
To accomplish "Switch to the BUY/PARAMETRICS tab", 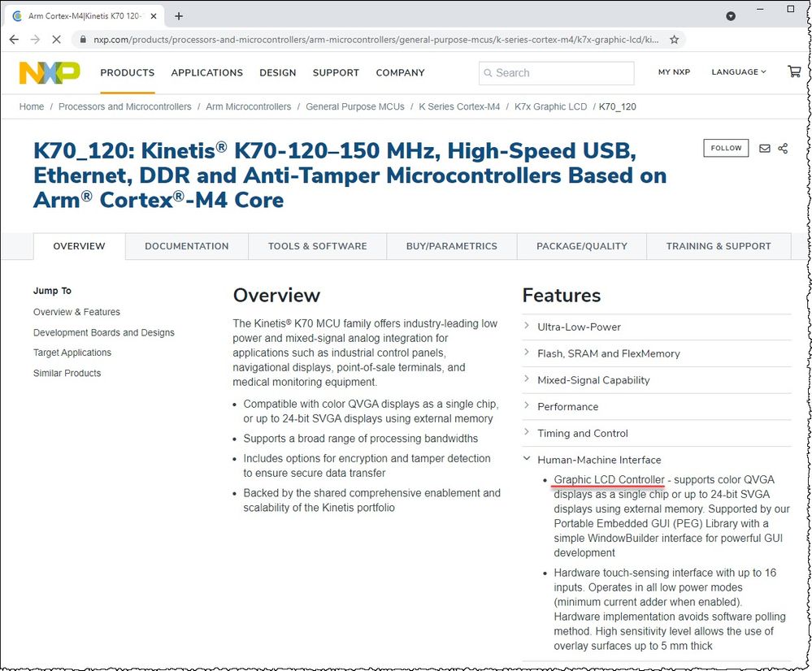I will [x=452, y=246].
